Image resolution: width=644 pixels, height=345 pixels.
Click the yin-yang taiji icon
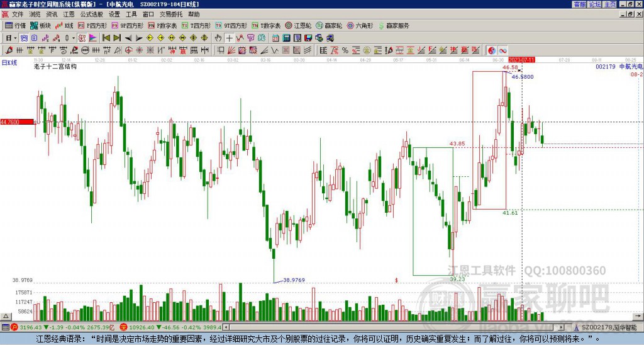pos(491,50)
